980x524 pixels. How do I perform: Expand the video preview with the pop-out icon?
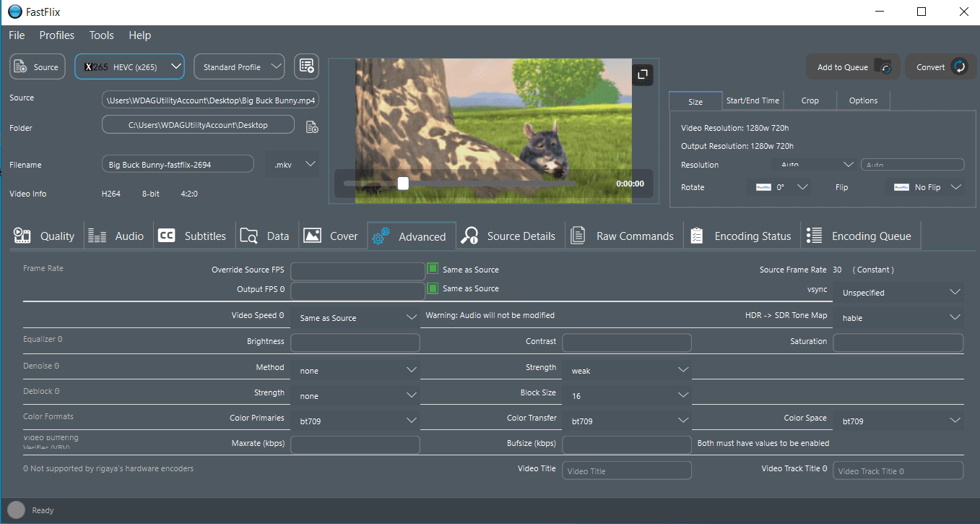click(x=642, y=74)
